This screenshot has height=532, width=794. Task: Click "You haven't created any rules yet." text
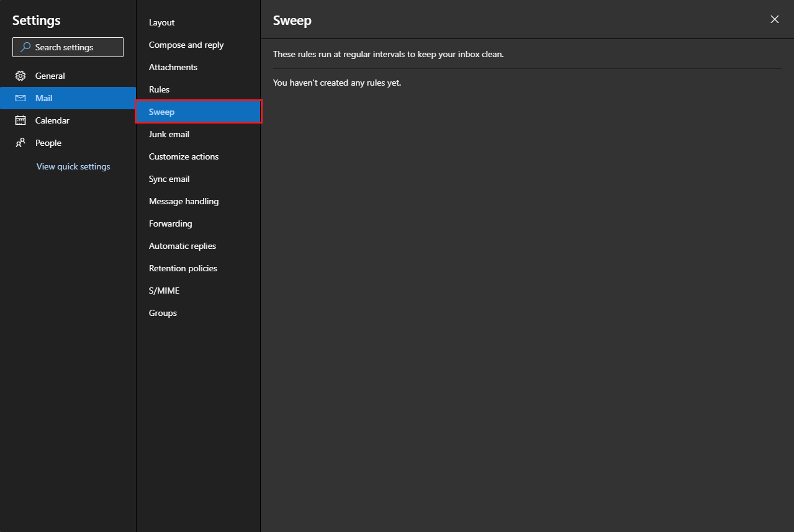point(337,83)
